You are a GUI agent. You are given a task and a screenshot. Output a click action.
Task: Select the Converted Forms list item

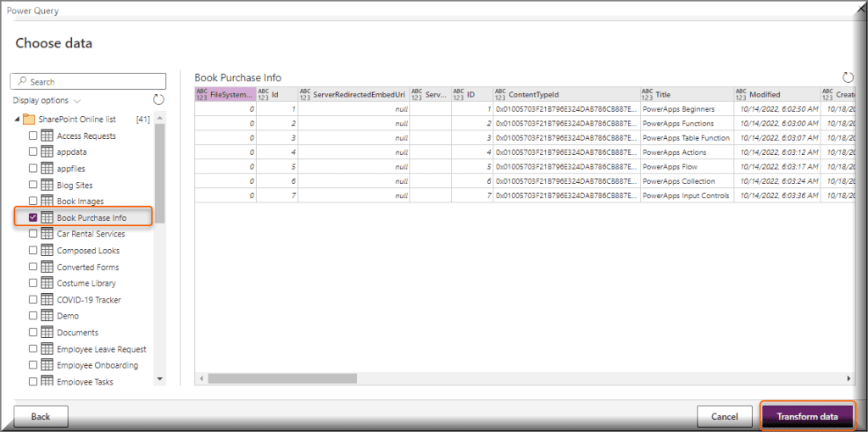tap(87, 267)
